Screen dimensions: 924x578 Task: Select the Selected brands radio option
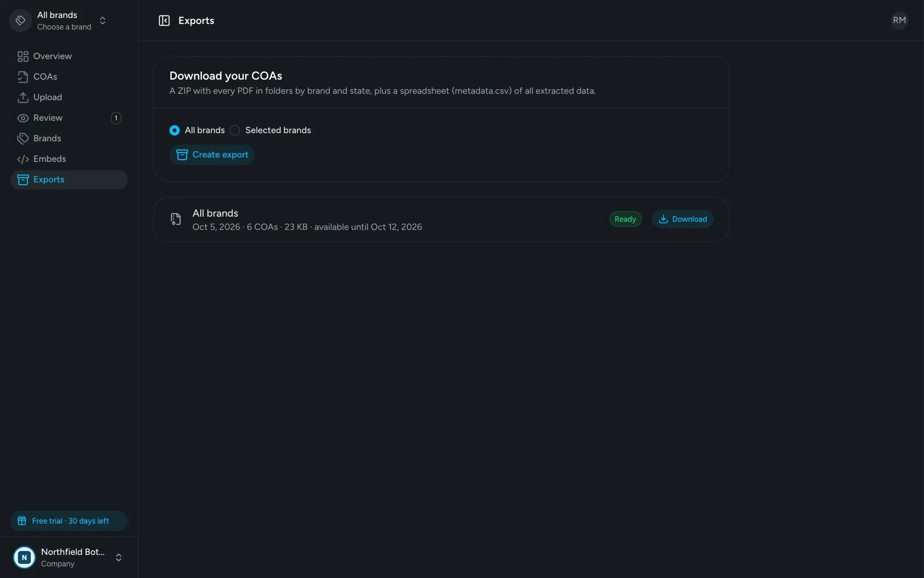235,130
